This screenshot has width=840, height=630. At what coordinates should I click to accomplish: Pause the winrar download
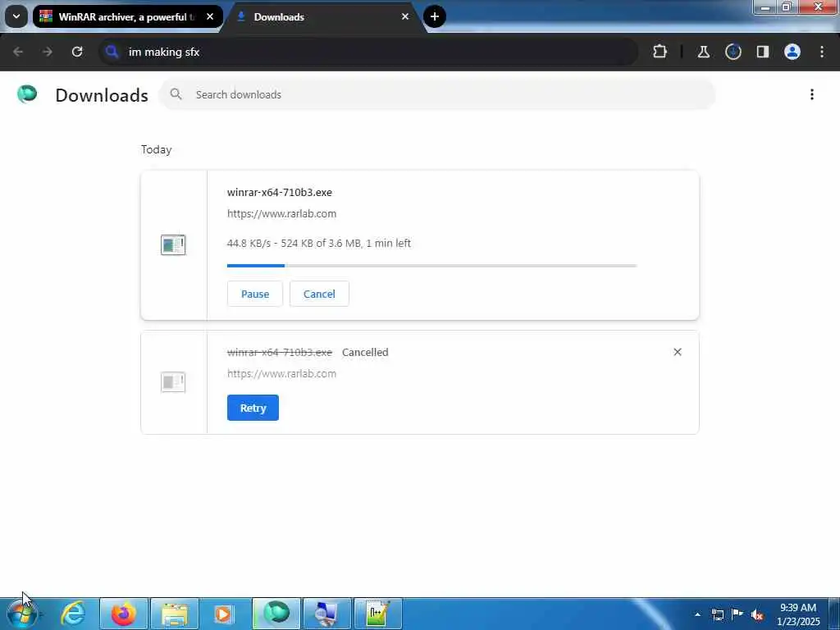click(255, 294)
